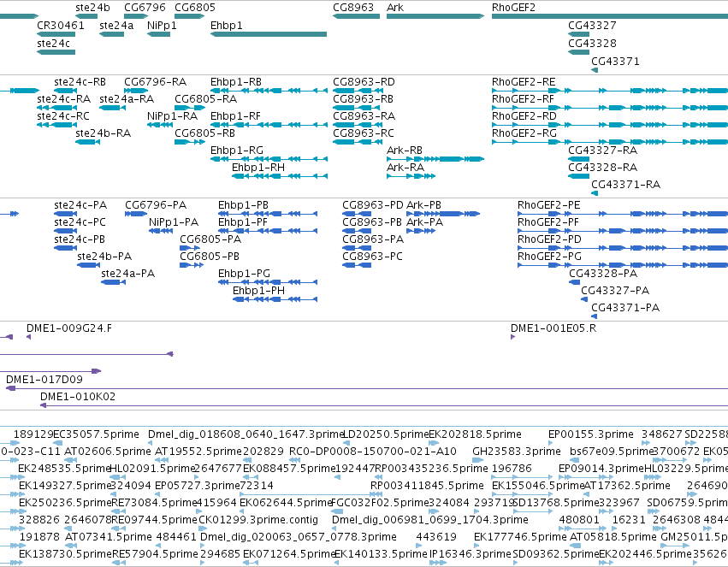
Task: Click EST Dmel_dig_006981_0699_1704.3prime
Action: [430, 520]
